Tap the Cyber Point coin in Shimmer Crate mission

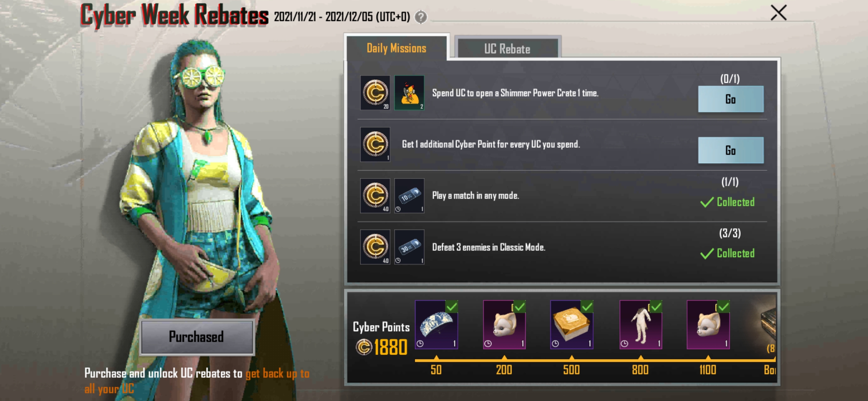[x=375, y=93]
